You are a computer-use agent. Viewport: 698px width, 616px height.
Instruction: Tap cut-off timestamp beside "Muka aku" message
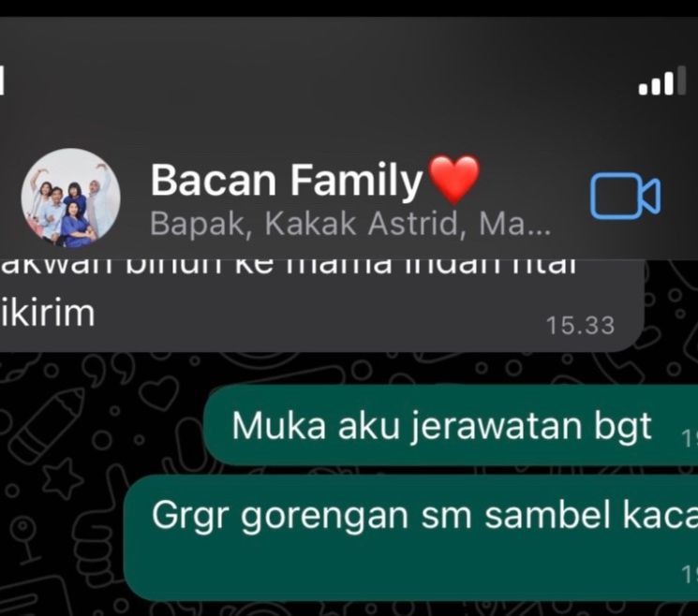690,439
